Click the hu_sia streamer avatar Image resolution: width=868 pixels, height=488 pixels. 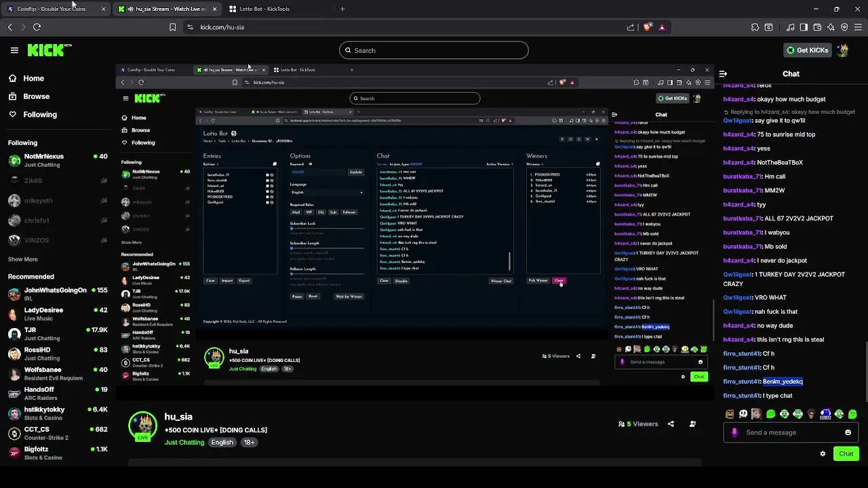(x=142, y=426)
